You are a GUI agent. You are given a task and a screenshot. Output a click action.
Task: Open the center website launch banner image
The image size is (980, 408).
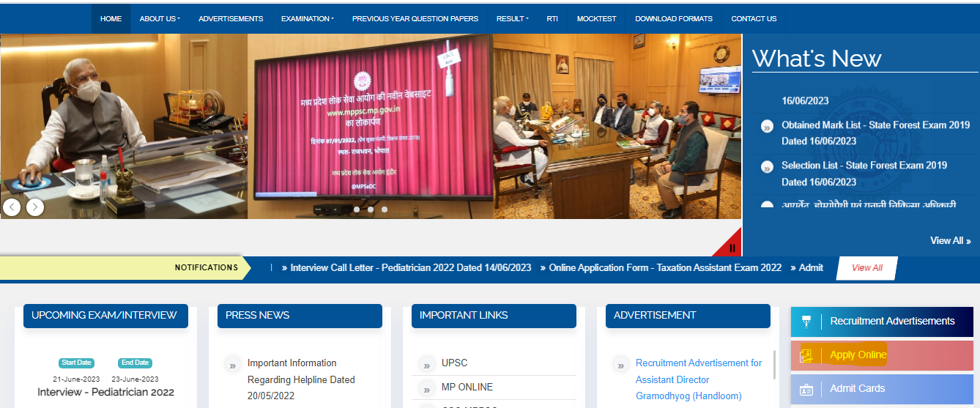(370, 127)
